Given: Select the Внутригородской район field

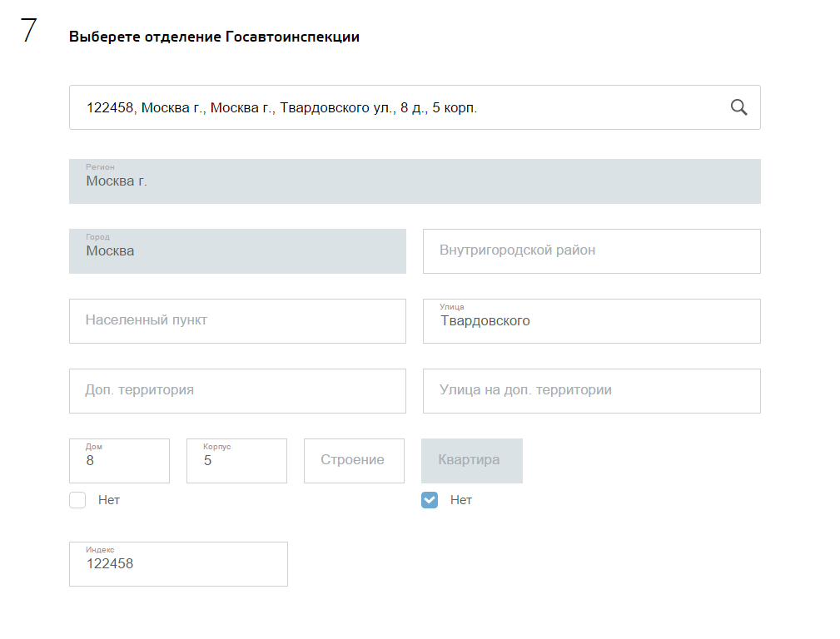Looking at the screenshot, I should click(591, 251).
